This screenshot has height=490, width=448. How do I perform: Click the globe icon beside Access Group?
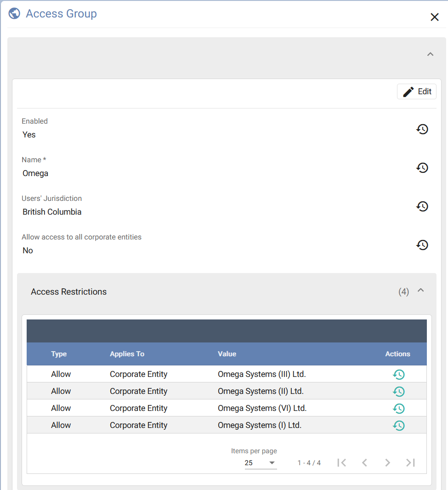coord(14,13)
